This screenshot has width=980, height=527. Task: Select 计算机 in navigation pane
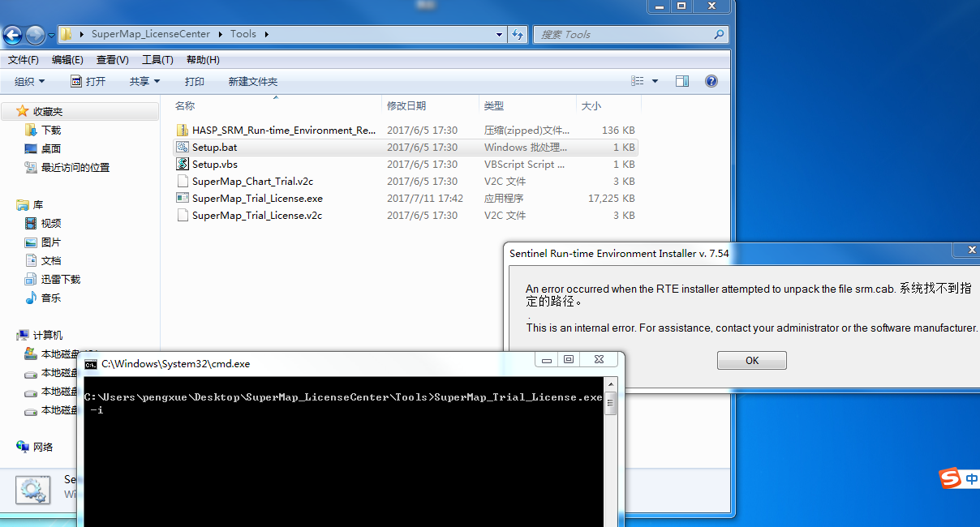pyautogui.click(x=48, y=335)
